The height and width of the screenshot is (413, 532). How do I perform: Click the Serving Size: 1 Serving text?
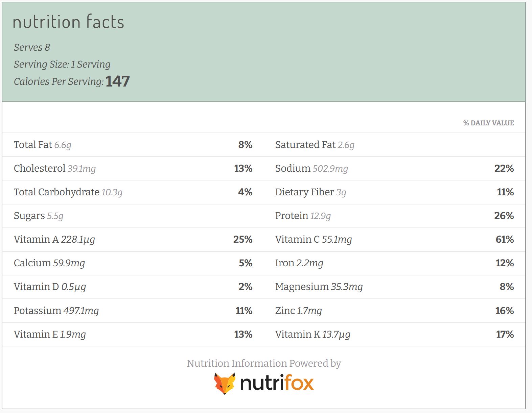tap(62, 65)
